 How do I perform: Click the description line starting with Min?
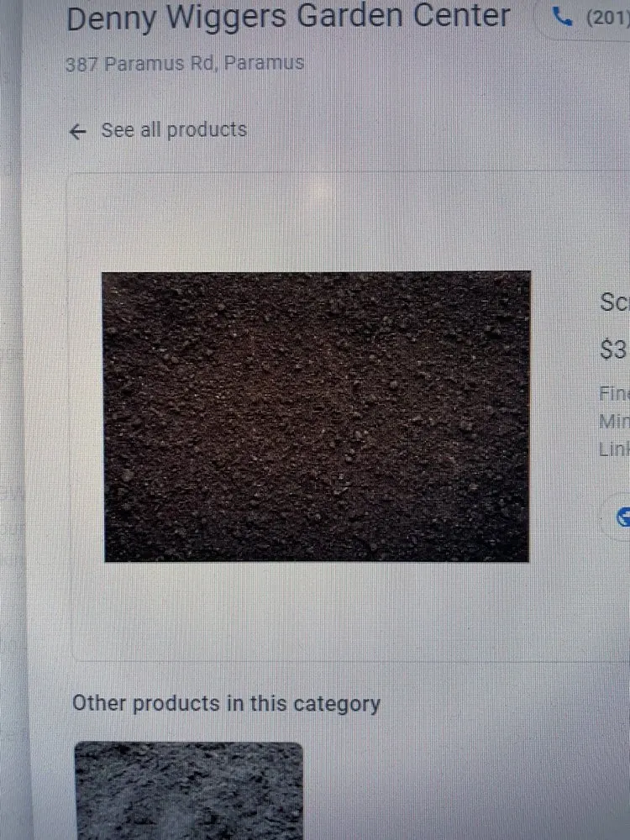pos(614,422)
